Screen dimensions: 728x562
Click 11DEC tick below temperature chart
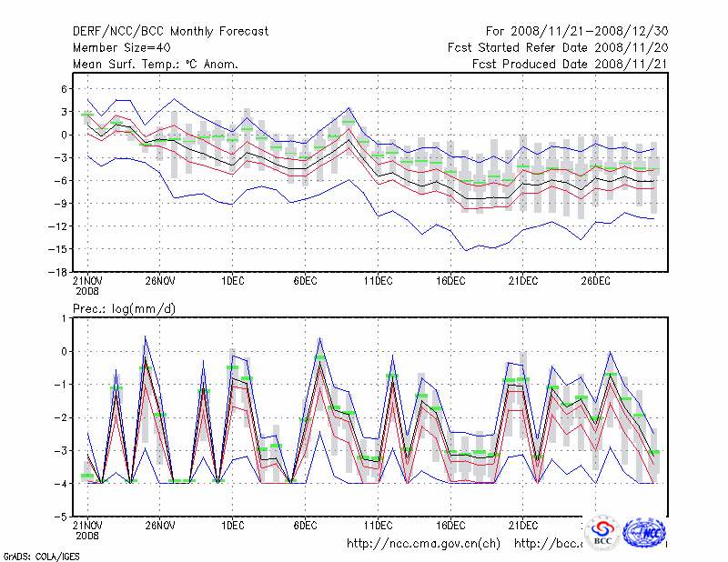(x=378, y=281)
